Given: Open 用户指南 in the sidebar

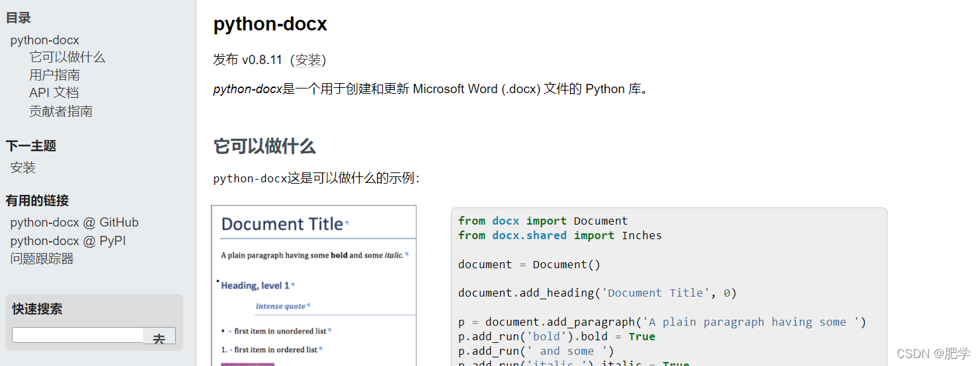Looking at the screenshot, I should tap(54, 75).
